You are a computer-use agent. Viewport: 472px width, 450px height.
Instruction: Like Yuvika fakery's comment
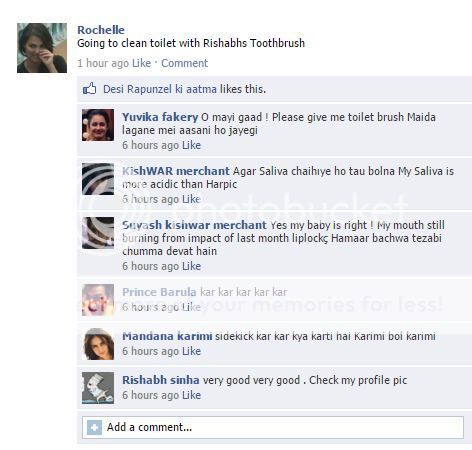191,145
